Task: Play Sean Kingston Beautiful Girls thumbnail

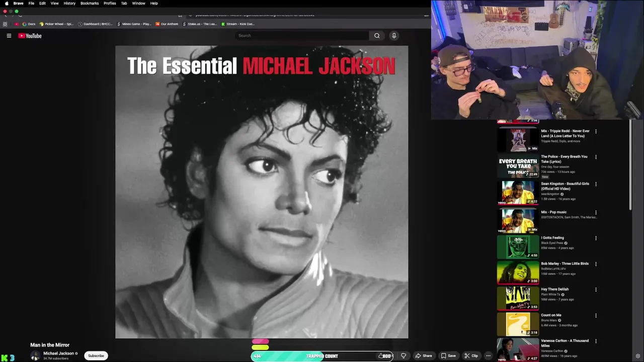Action: click(x=518, y=193)
